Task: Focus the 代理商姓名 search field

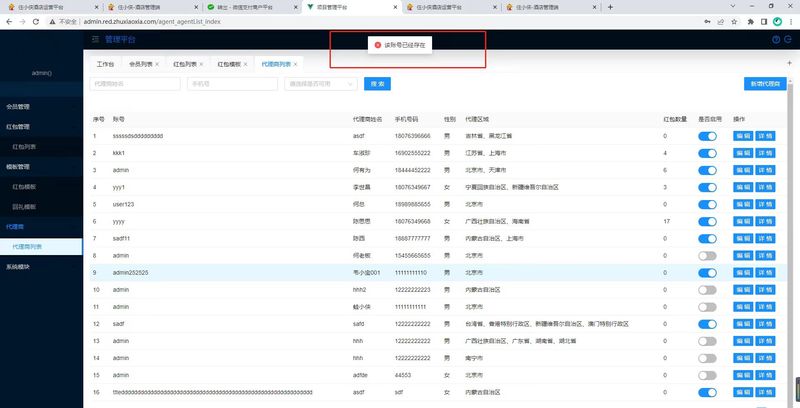Action: 135,84
